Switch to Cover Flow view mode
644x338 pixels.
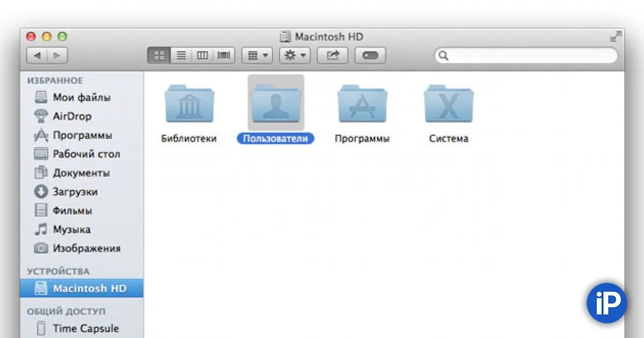click(x=224, y=55)
